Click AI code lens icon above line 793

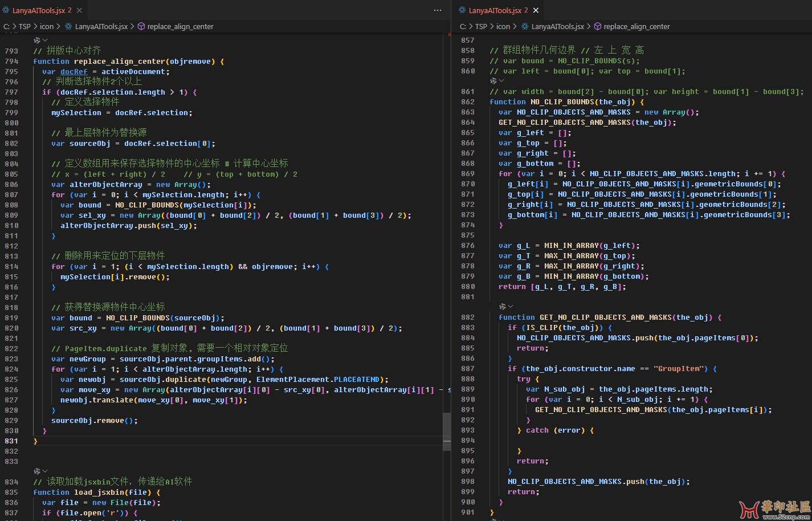point(37,40)
